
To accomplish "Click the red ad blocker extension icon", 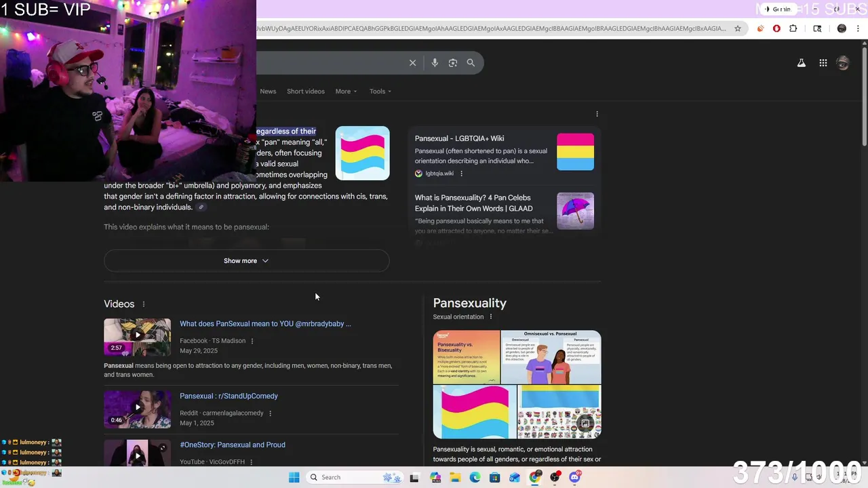I will coord(776,28).
